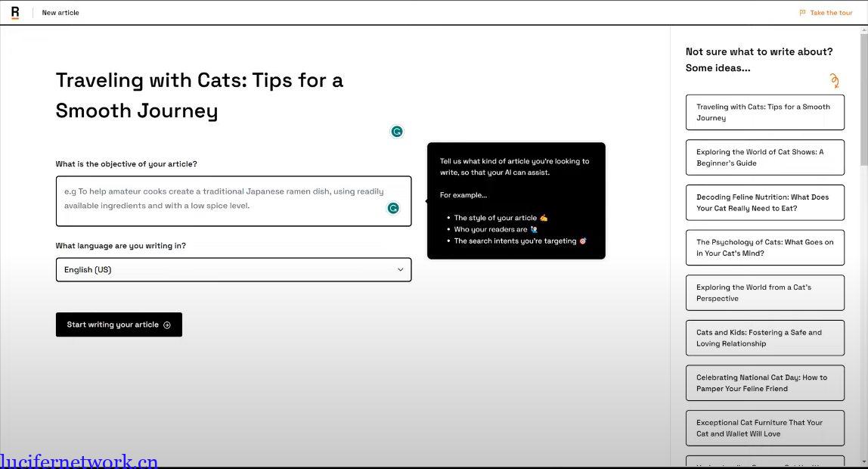Click the Grammarly icon beside the article title
This screenshot has width=868, height=469.
point(397,132)
